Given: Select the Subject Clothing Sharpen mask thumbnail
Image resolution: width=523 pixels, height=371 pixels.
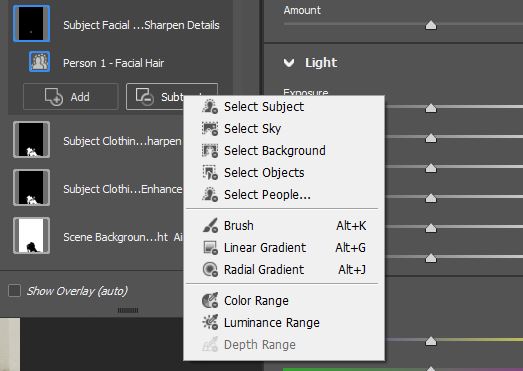Looking at the screenshot, I should click(x=31, y=139).
